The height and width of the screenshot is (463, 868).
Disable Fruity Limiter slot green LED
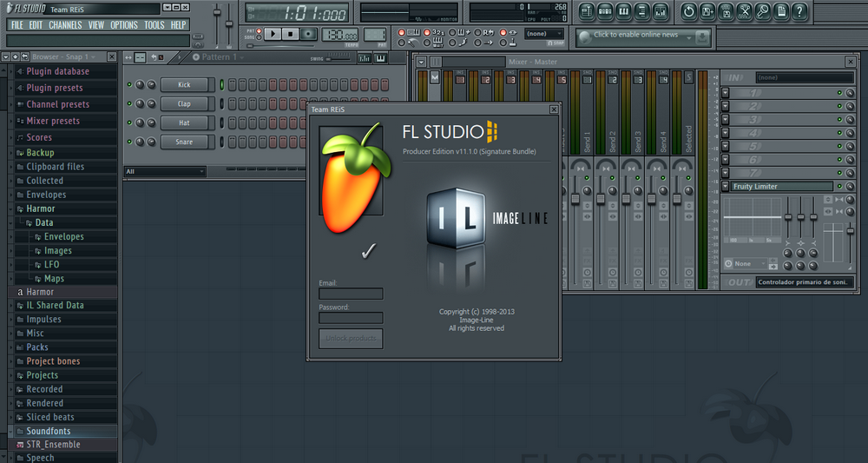[x=839, y=187]
